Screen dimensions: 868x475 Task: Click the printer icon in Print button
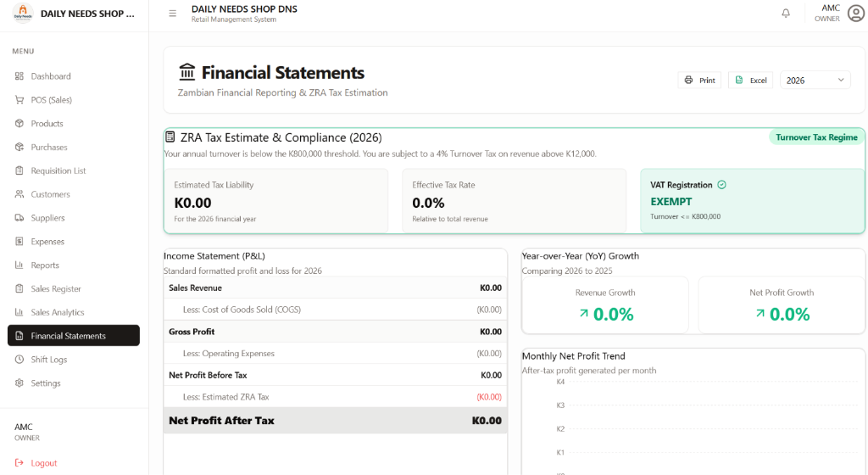tap(688, 81)
